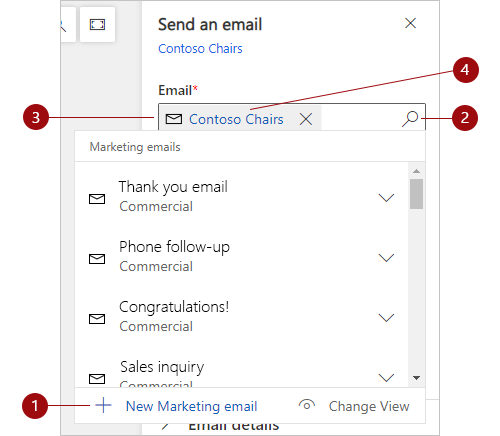Viewport: 500px width, 436px height.
Task: Click the plus icon for new marketing email
Action: click(103, 405)
